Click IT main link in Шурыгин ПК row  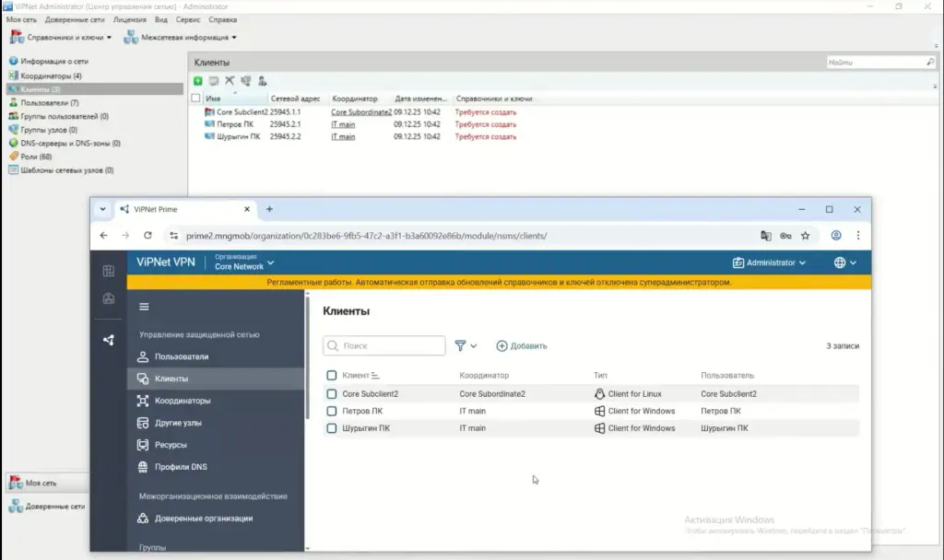click(x=343, y=136)
